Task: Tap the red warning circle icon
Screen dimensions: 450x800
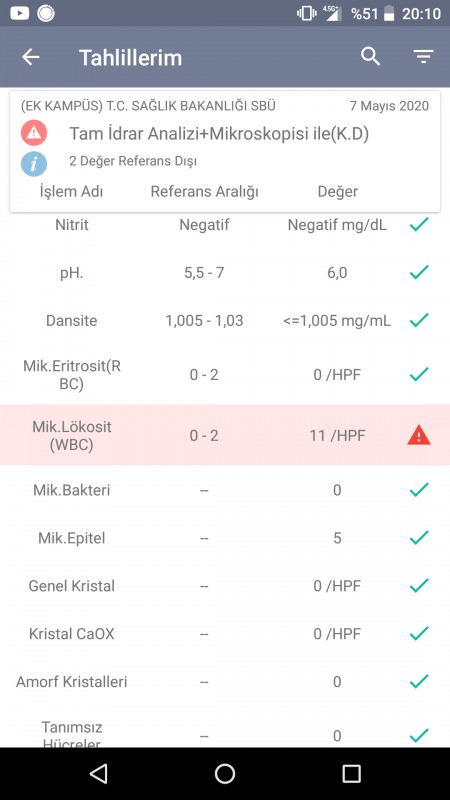Action: (x=34, y=133)
